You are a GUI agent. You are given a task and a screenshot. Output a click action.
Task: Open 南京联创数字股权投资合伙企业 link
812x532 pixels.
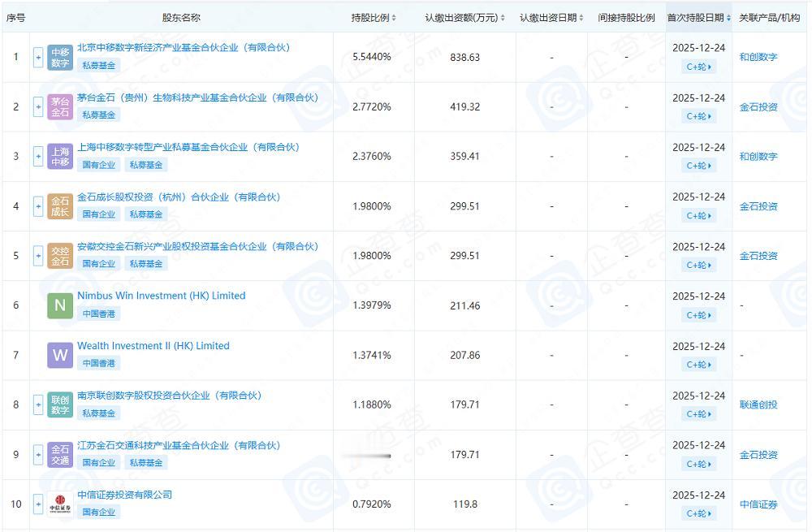(x=170, y=396)
